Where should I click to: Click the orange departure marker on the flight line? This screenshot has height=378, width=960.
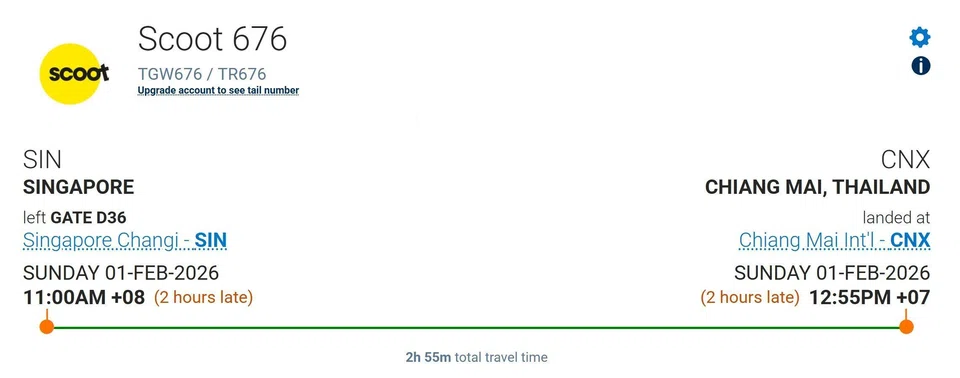coord(47,327)
